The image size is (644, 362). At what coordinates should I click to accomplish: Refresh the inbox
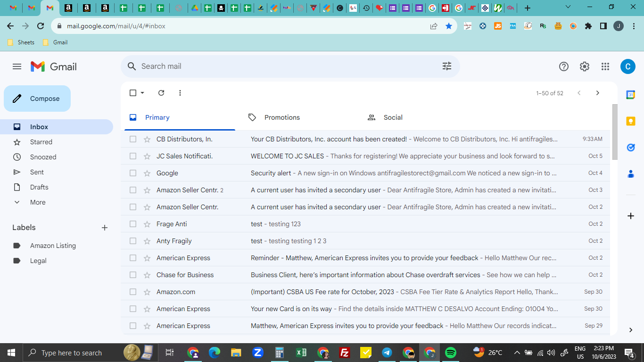[161, 93]
